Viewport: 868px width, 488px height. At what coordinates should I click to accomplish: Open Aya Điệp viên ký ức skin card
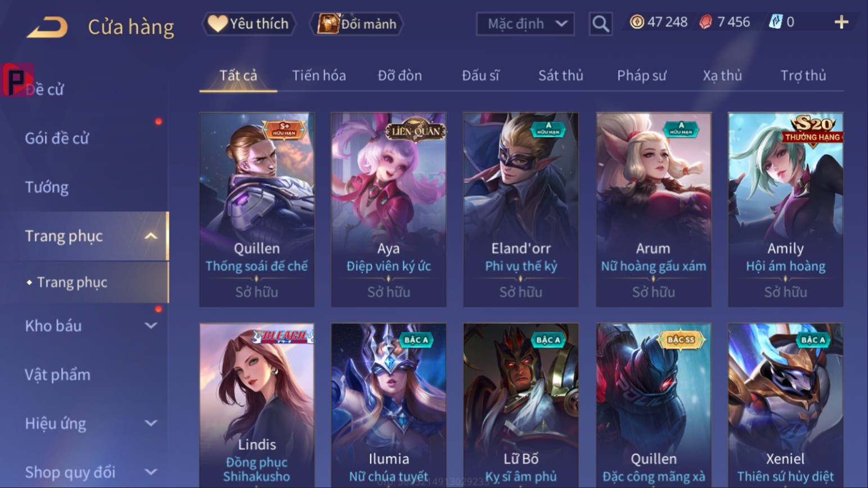click(x=389, y=209)
